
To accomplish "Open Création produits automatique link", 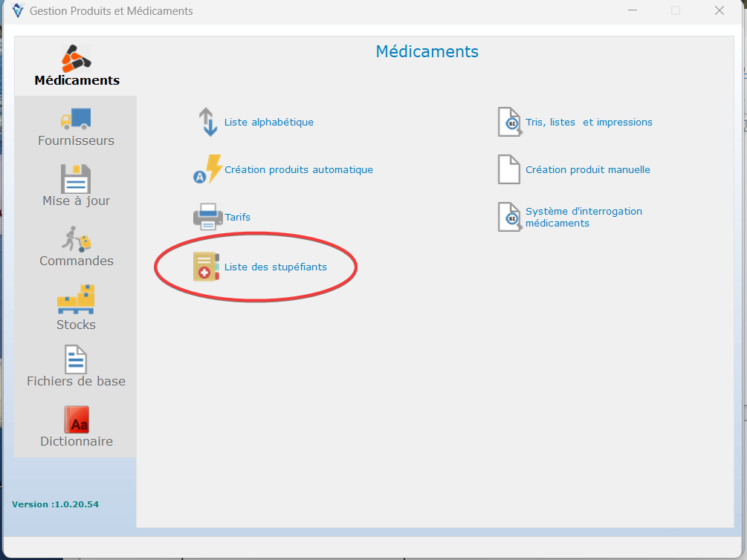I will (x=299, y=170).
